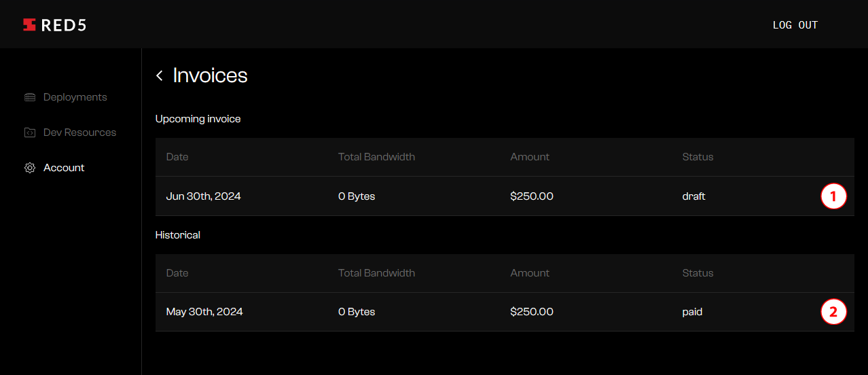Image resolution: width=868 pixels, height=375 pixels.
Task: Click the Dev Resources folder icon
Action: [x=30, y=132]
